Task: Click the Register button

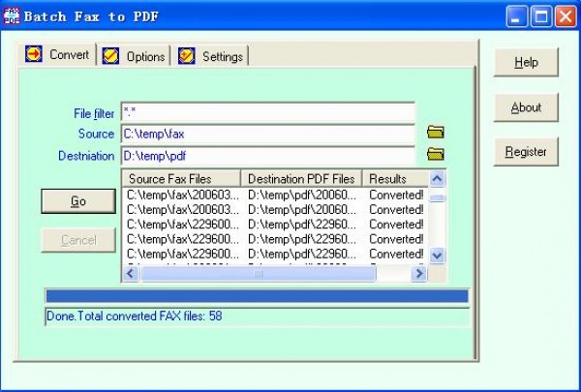Action: click(526, 152)
